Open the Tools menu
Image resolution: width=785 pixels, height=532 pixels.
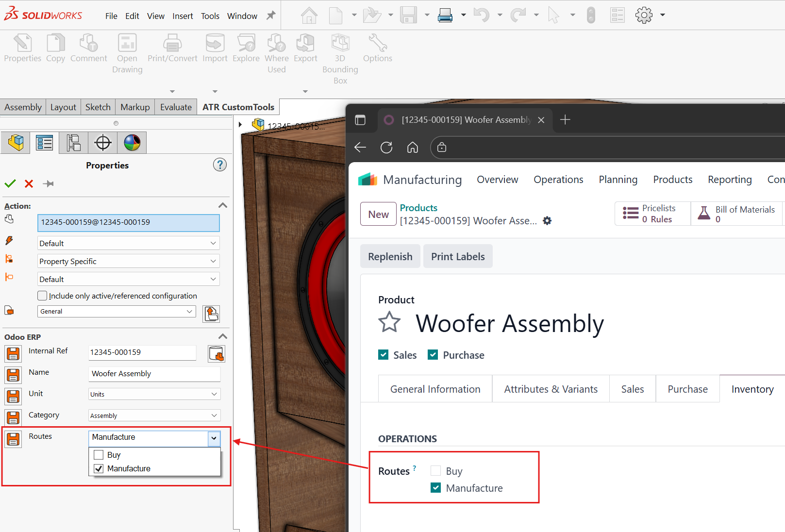(x=210, y=15)
